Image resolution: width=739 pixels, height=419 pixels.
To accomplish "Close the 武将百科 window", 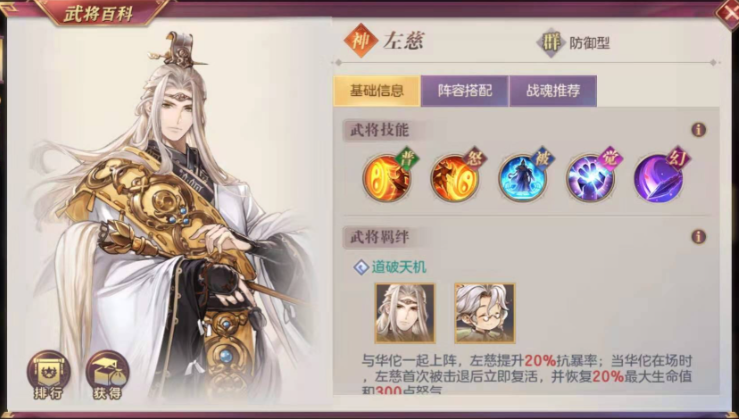I will click(727, 12).
